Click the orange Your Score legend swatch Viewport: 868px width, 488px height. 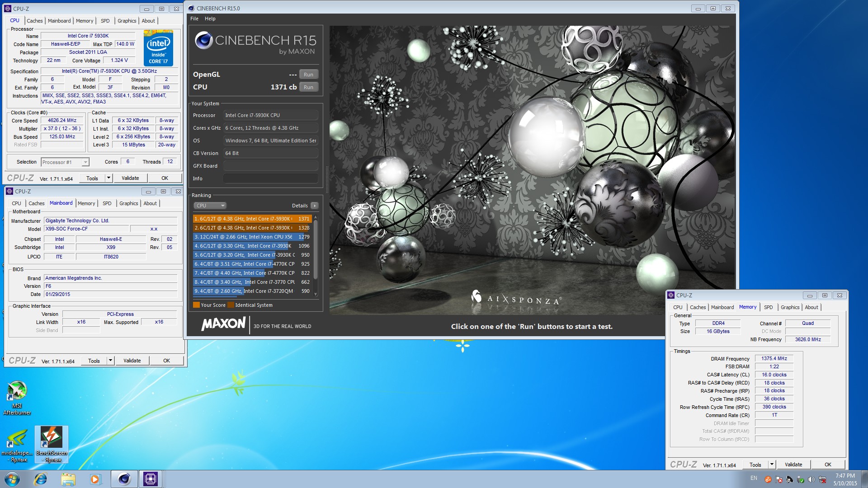point(196,305)
